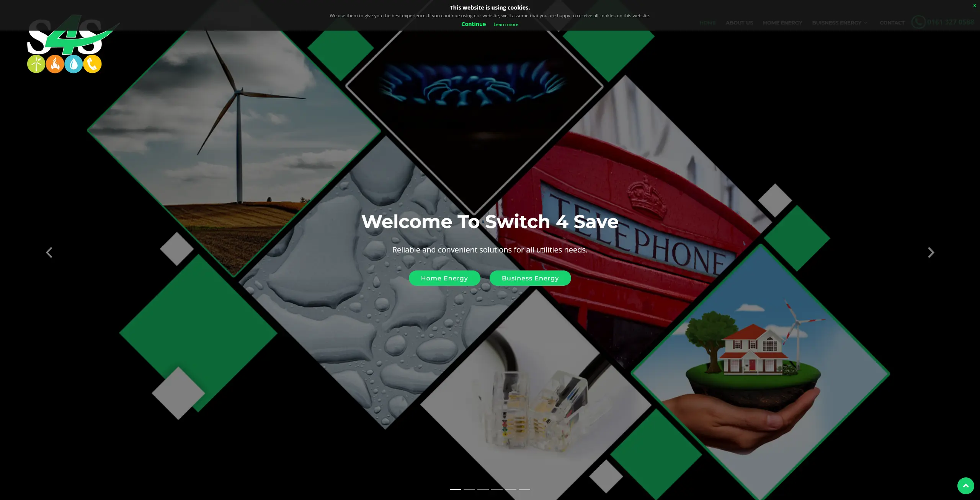
Task: Select the first slide indicator
Action: tap(456, 489)
